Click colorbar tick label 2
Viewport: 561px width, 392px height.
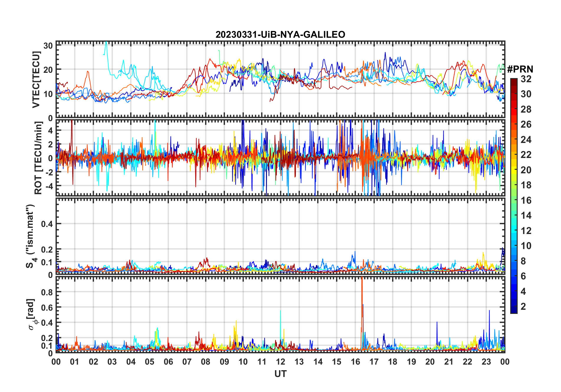(523, 307)
